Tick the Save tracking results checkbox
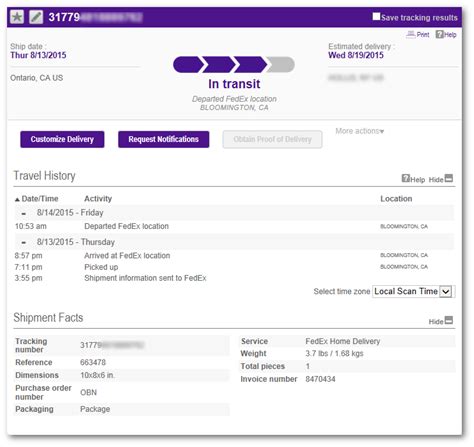This screenshot has height=447, width=474. (x=376, y=16)
